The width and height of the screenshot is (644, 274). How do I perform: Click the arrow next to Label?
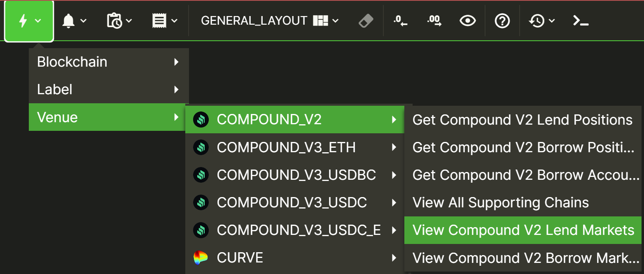coord(177,90)
